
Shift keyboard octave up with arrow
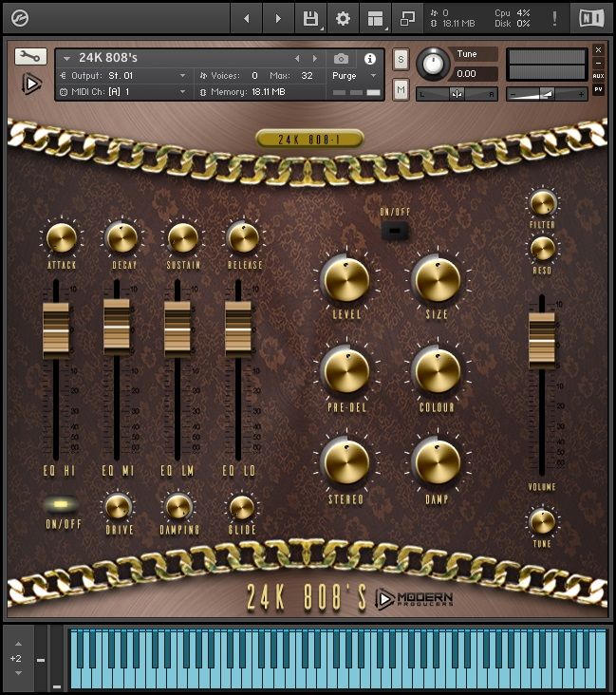(16, 645)
